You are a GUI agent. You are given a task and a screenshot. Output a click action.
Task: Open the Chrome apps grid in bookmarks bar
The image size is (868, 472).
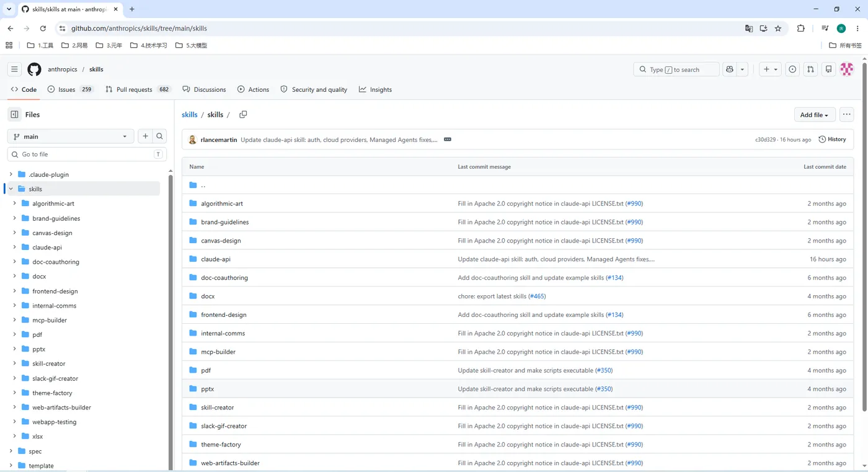click(x=9, y=45)
